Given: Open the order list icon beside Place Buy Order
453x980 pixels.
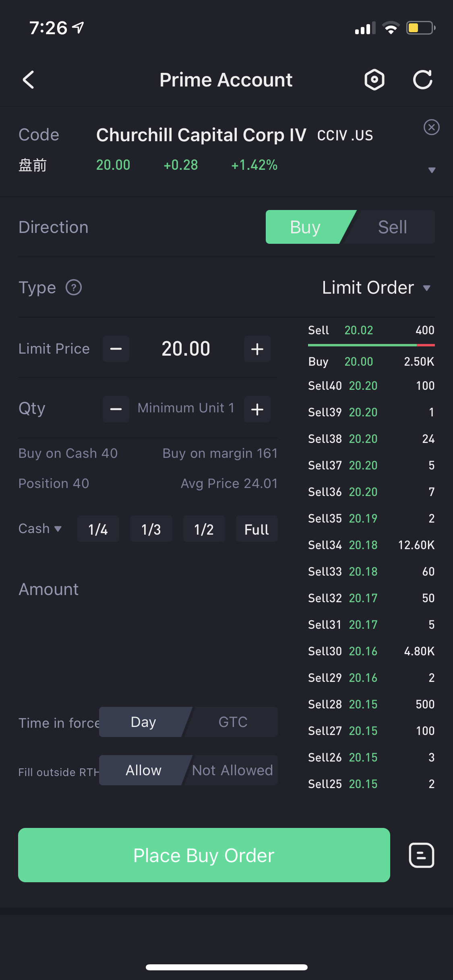Looking at the screenshot, I should tap(421, 855).
